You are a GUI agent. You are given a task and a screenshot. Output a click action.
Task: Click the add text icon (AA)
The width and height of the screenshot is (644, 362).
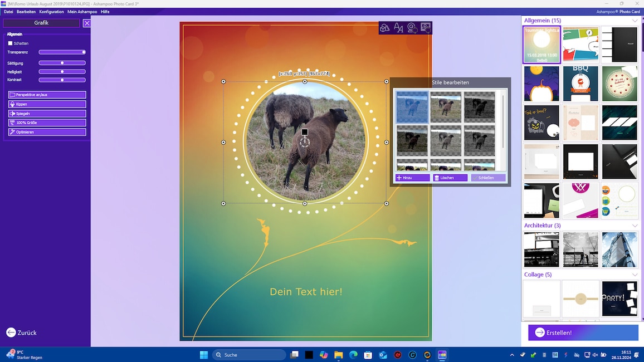(398, 28)
